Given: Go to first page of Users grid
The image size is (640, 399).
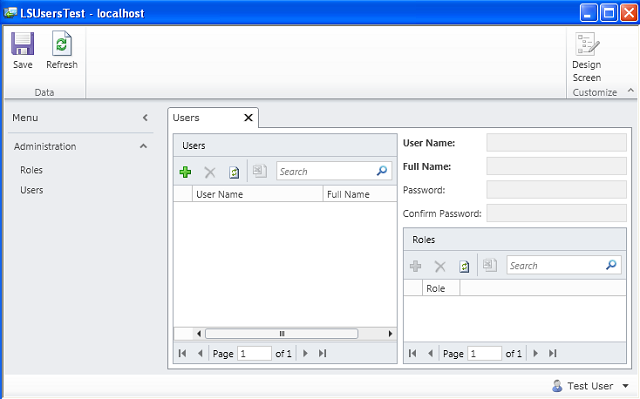Looking at the screenshot, I should 182,353.
